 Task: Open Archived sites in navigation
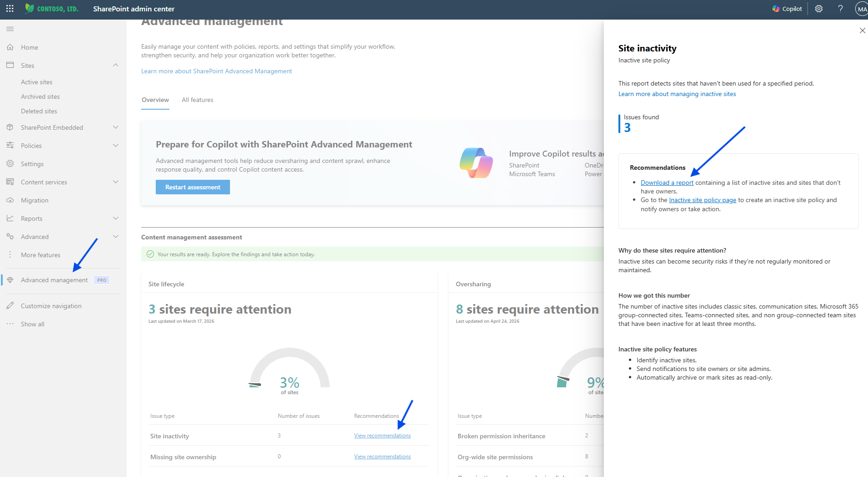(x=40, y=96)
